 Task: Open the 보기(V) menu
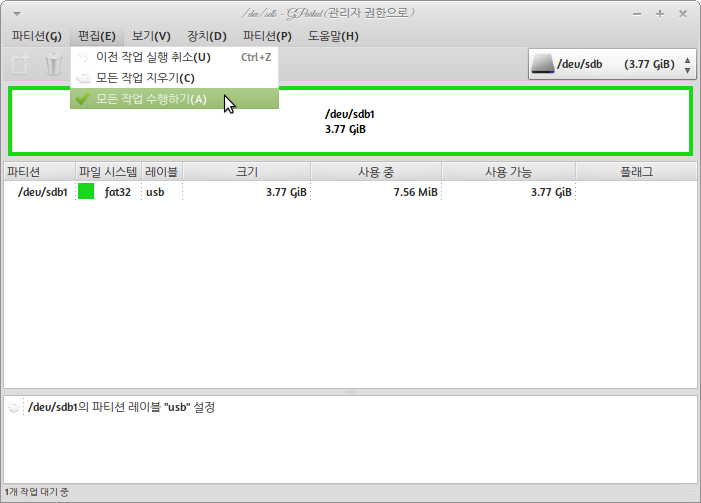coord(151,36)
